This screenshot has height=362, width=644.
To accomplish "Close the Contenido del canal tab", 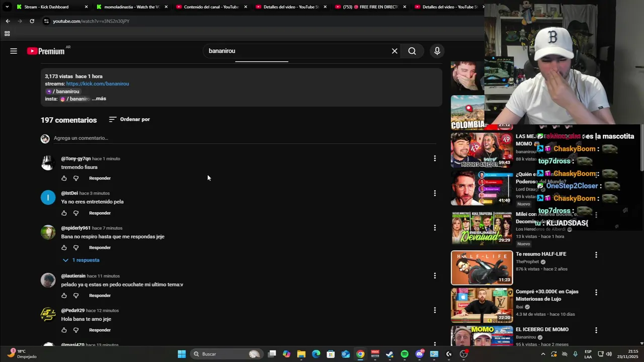I will pos(246,7).
